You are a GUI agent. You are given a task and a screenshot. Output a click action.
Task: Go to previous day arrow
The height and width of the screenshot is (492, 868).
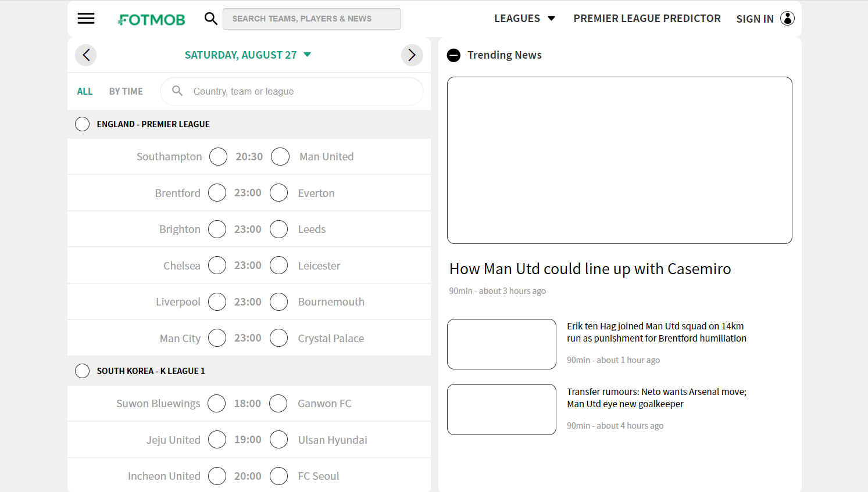(x=86, y=55)
